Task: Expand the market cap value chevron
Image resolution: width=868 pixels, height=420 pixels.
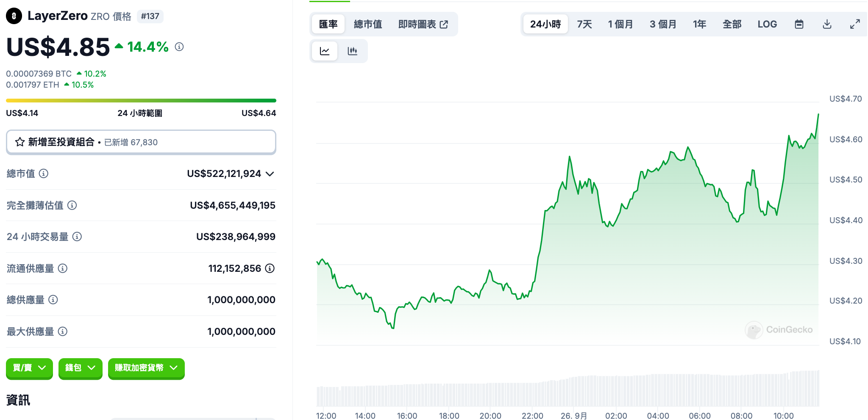Action: 270,174
